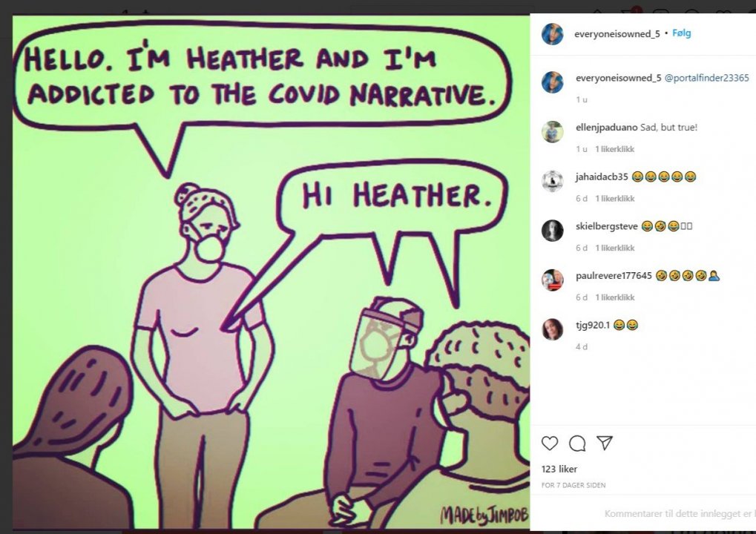Open the @portalfinder23365 mention

(x=707, y=78)
